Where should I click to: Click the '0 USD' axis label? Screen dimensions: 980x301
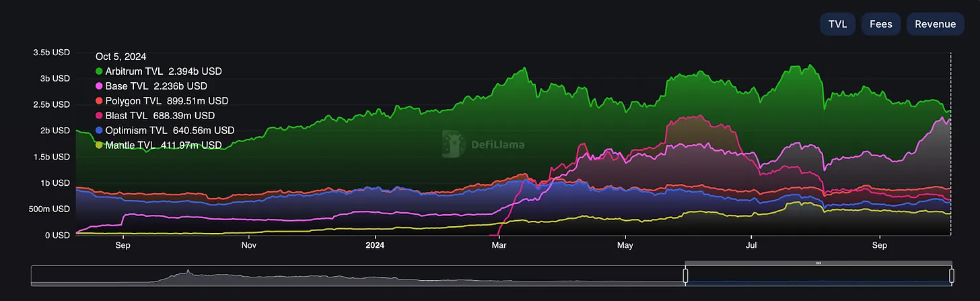pyautogui.click(x=56, y=235)
